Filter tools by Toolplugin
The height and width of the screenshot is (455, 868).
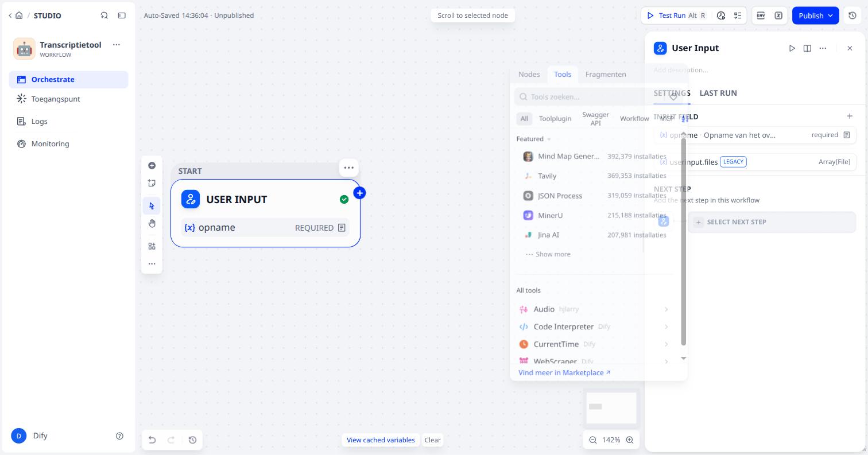click(x=555, y=119)
